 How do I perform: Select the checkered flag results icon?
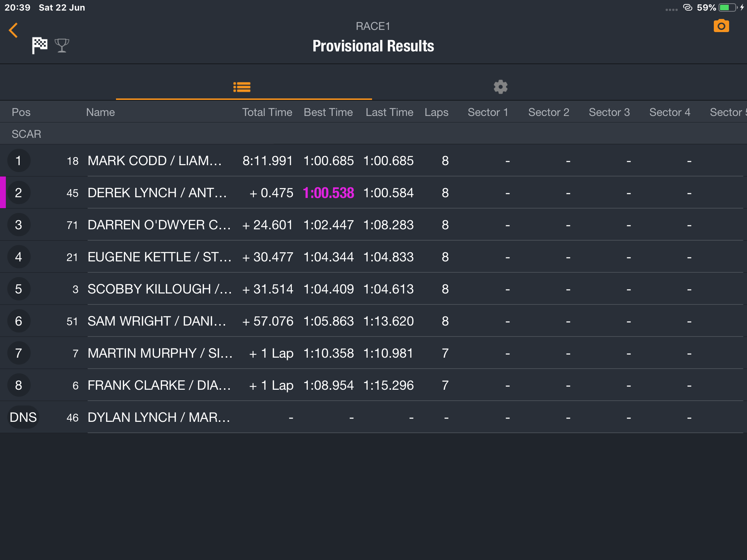coord(39,46)
